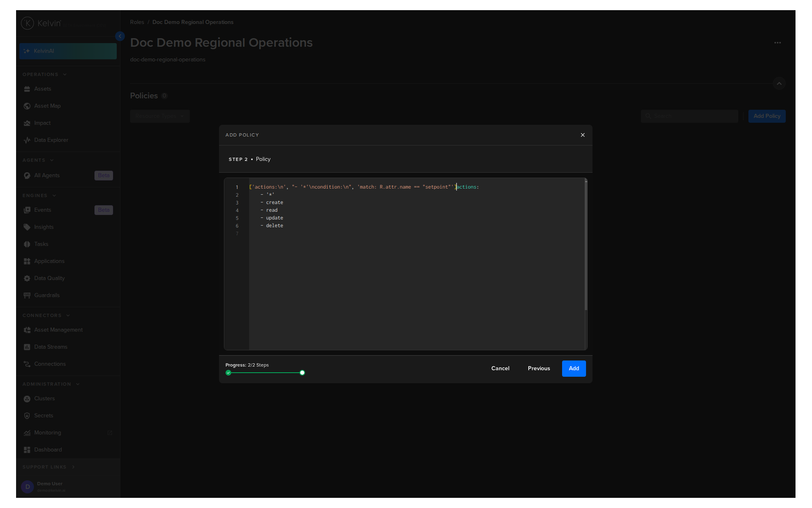Click the search magnifier icon
The width and height of the screenshot is (812, 508).
tap(648, 116)
